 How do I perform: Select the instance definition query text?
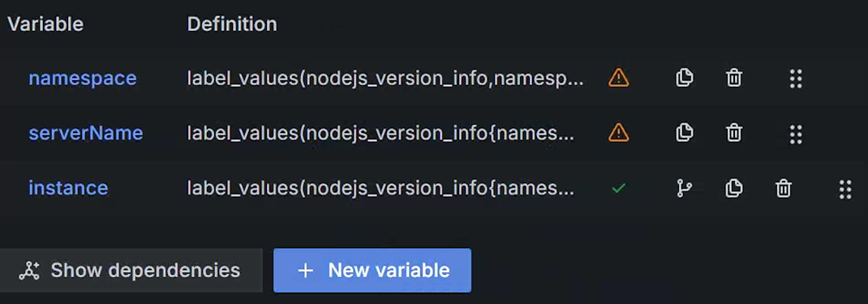pyautogui.click(x=380, y=188)
